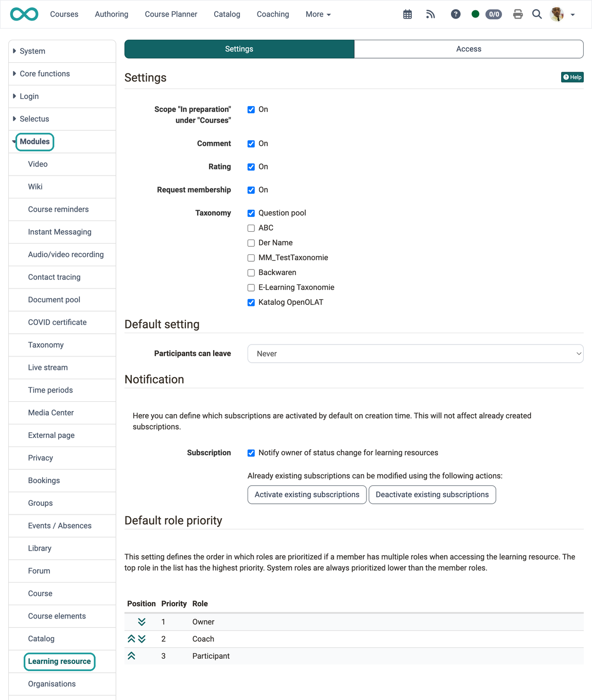Open Taxonomy module in sidebar
This screenshot has height=700, width=592.
click(62, 345)
